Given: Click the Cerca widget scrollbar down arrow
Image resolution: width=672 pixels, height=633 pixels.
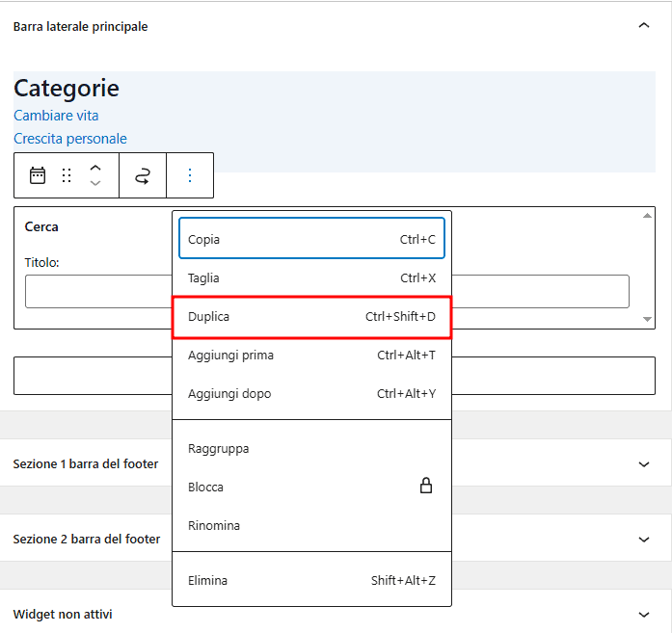Looking at the screenshot, I should [647, 319].
